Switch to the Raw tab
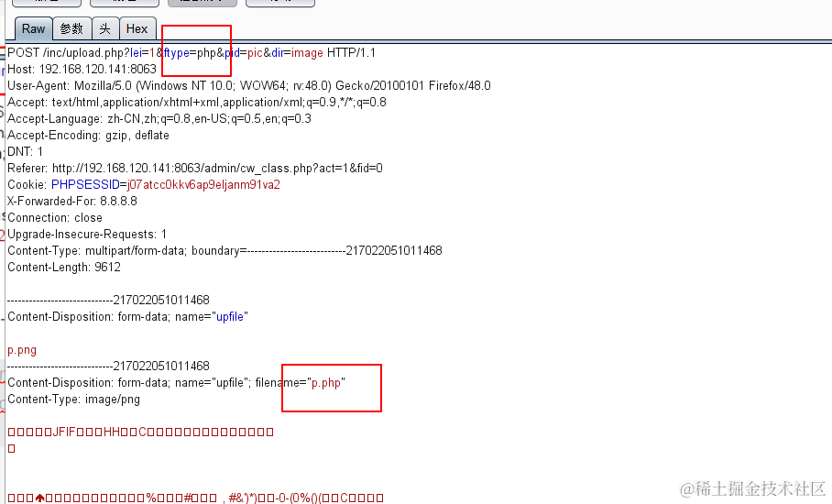 tap(33, 28)
